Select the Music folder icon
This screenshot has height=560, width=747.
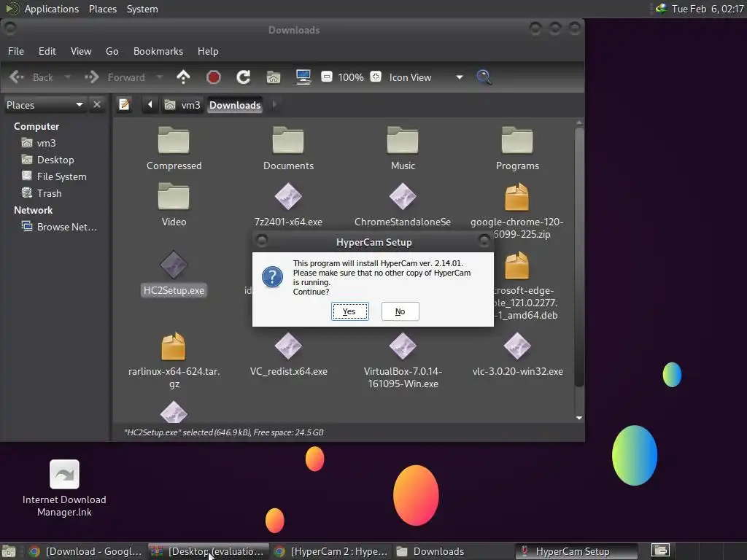[x=403, y=141]
